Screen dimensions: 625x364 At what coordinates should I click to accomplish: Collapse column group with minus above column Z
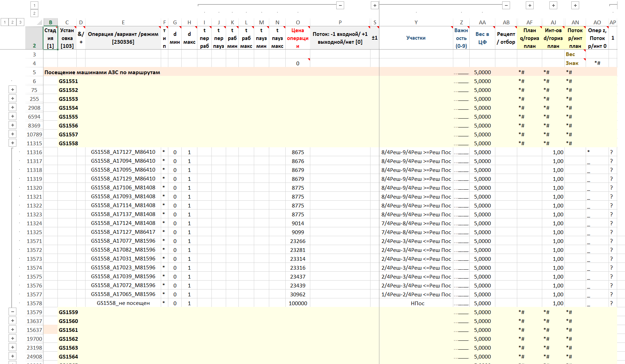(506, 5)
